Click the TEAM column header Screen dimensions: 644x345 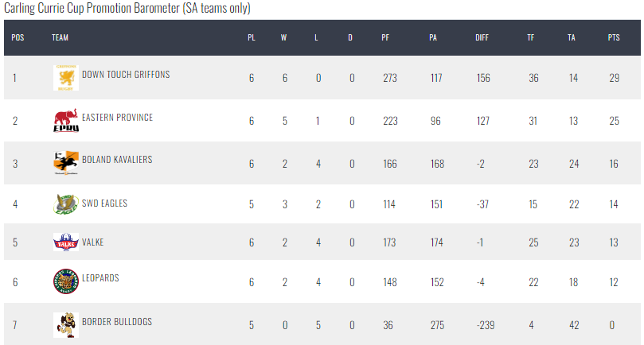point(60,37)
